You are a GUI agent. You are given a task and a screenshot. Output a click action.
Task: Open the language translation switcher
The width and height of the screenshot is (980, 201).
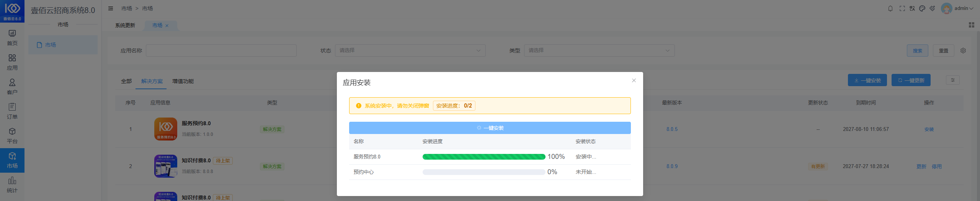click(x=912, y=8)
